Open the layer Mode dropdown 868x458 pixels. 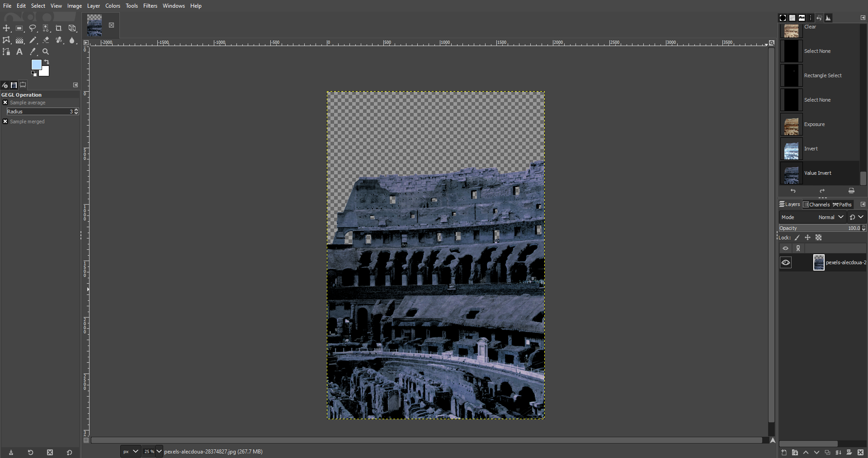point(812,217)
